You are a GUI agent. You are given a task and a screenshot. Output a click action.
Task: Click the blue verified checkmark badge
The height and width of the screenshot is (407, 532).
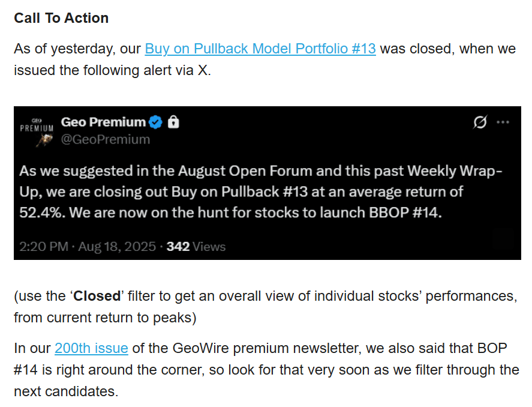(156, 122)
